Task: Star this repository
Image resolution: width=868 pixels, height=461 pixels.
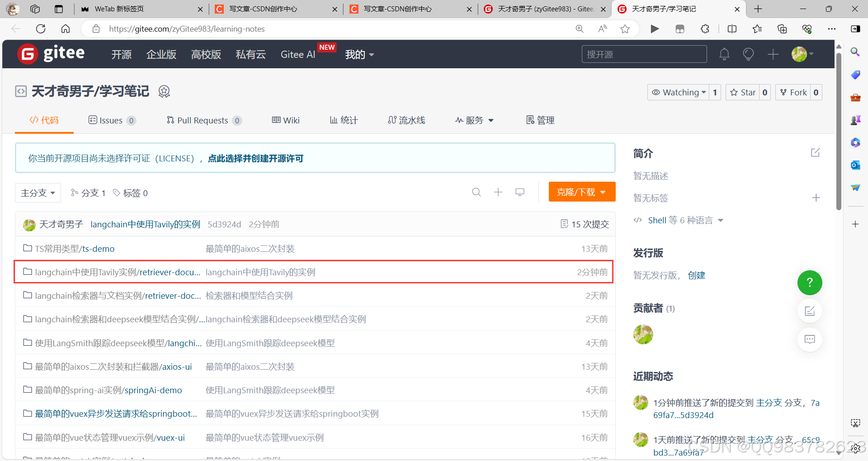Action: tap(743, 92)
